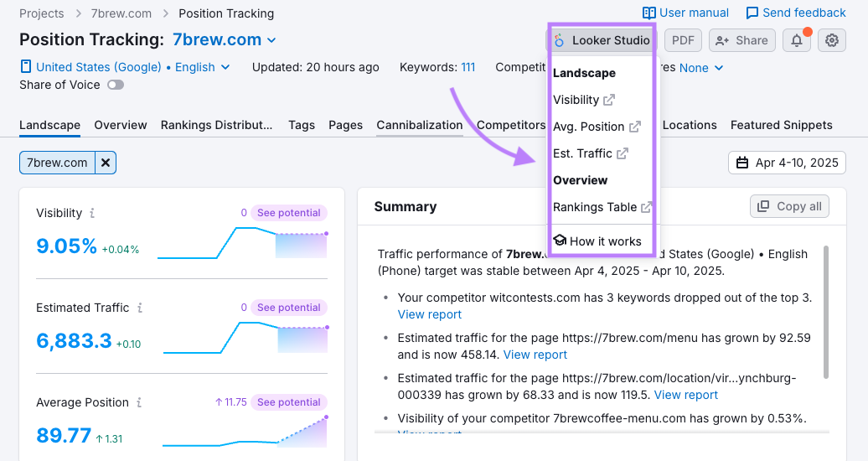The image size is (868, 461).
Task: Toggle the Share of Voice switch
Action: pyautogui.click(x=115, y=85)
